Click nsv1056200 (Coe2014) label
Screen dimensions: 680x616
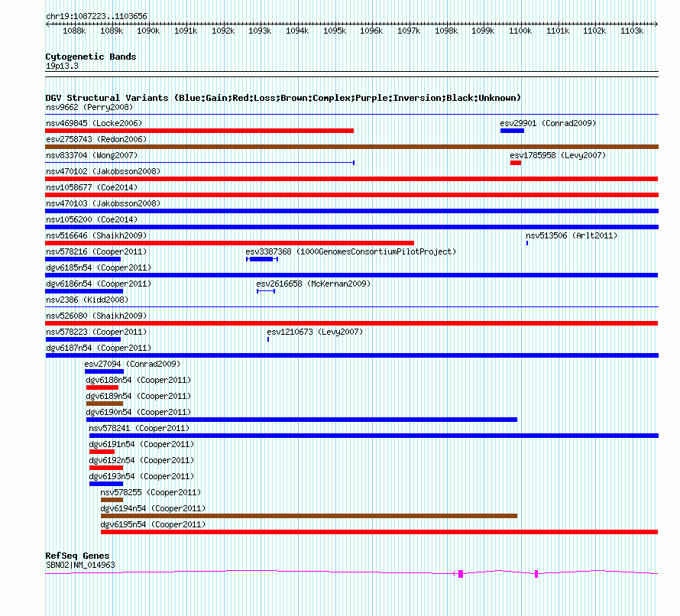tap(92, 219)
